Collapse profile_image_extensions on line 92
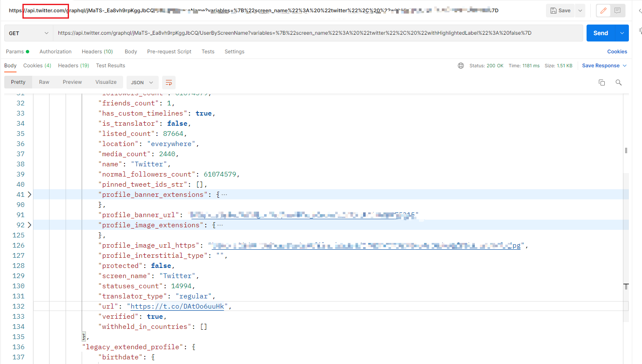Viewport: 642px width, 364px height. point(29,225)
